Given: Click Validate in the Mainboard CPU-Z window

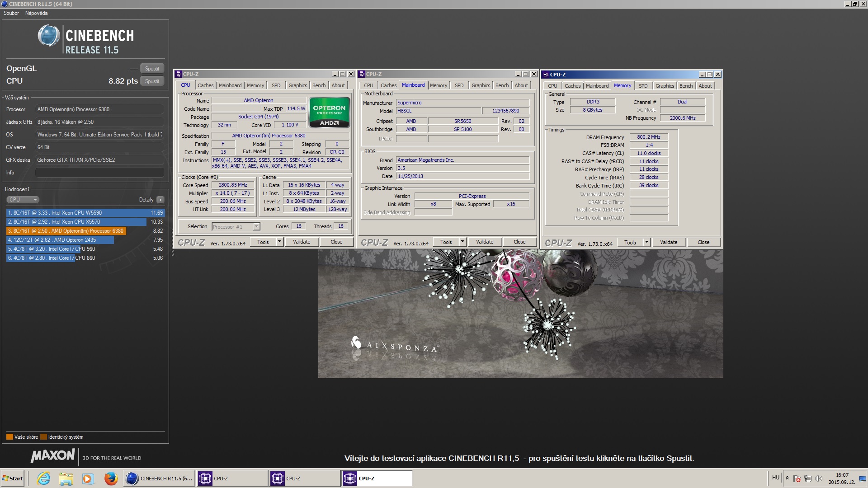Looking at the screenshot, I should click(485, 242).
